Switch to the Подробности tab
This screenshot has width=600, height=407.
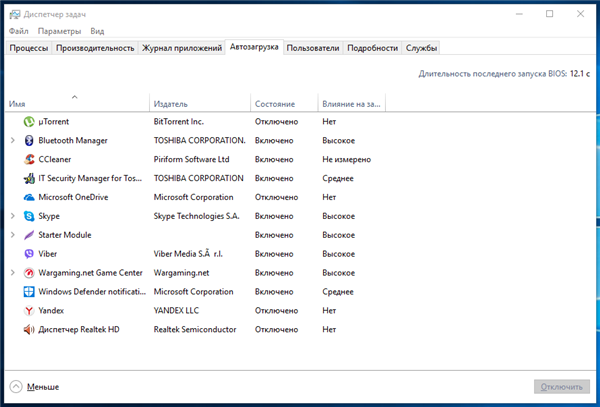373,48
